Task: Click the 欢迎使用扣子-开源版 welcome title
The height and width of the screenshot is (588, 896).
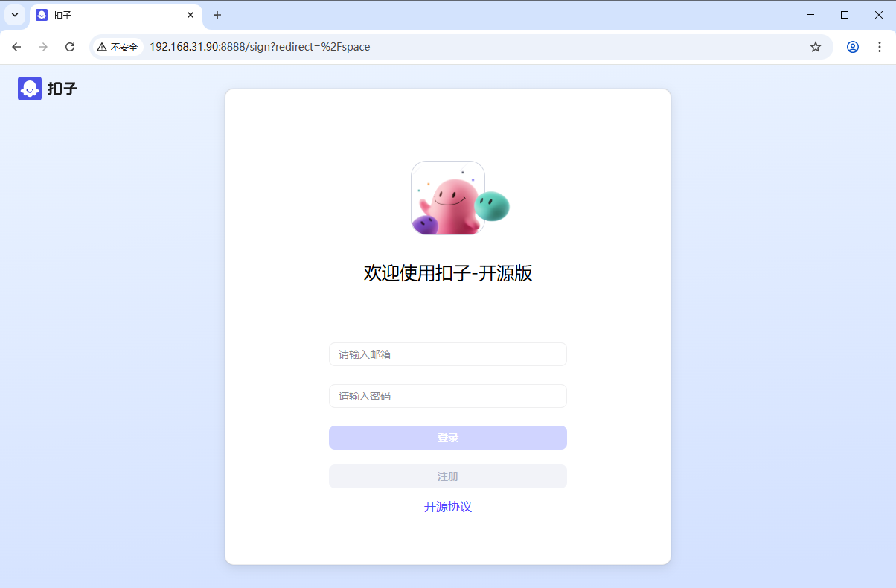Action: [447, 273]
